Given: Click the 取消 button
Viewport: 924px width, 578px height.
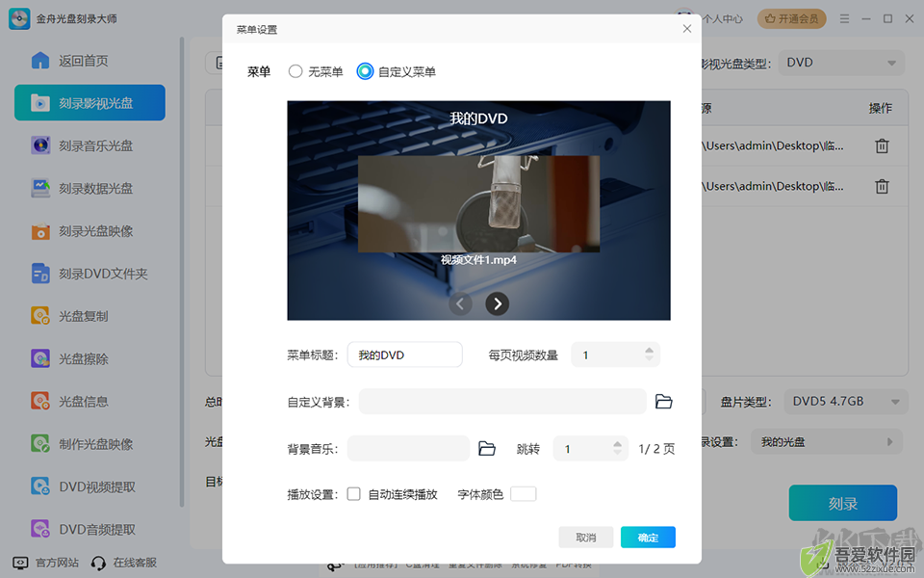Looking at the screenshot, I should click(586, 538).
